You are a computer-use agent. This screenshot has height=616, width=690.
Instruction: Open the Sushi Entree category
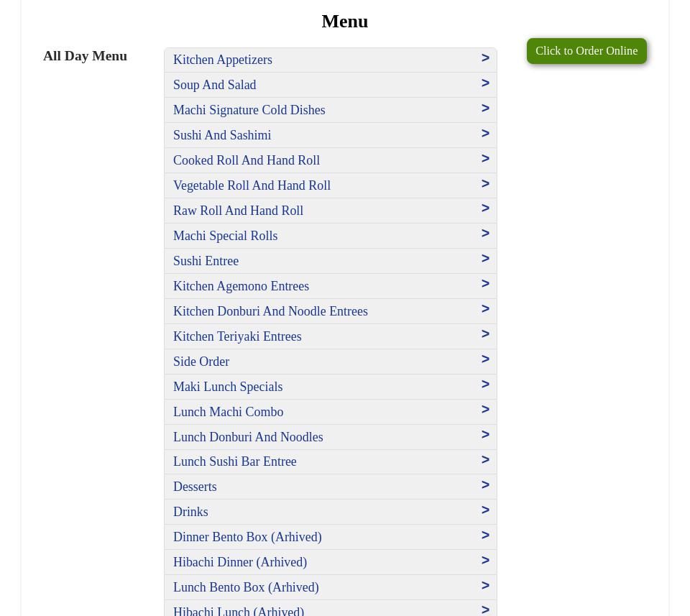coord(206,261)
